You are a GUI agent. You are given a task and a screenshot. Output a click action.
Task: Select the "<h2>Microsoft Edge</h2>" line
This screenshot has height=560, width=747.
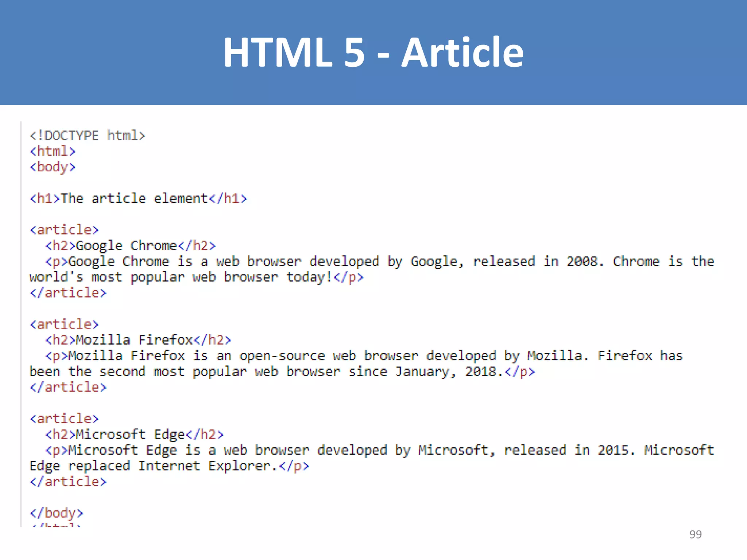(134, 434)
